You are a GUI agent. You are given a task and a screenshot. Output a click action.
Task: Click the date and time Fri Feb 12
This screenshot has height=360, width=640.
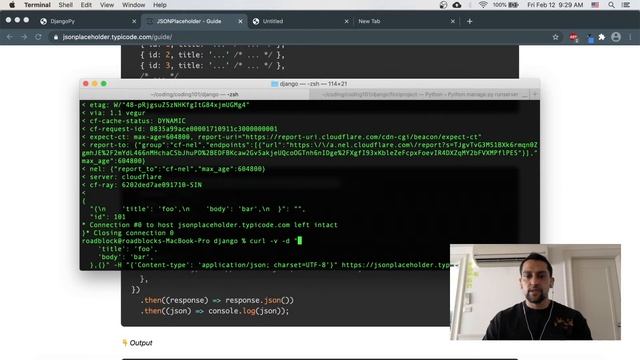[x=555, y=5]
